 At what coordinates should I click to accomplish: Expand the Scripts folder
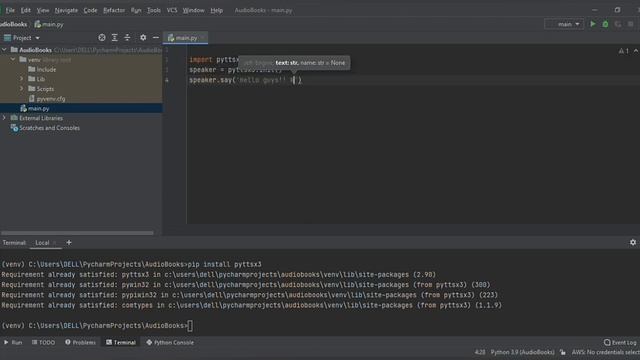(22, 89)
